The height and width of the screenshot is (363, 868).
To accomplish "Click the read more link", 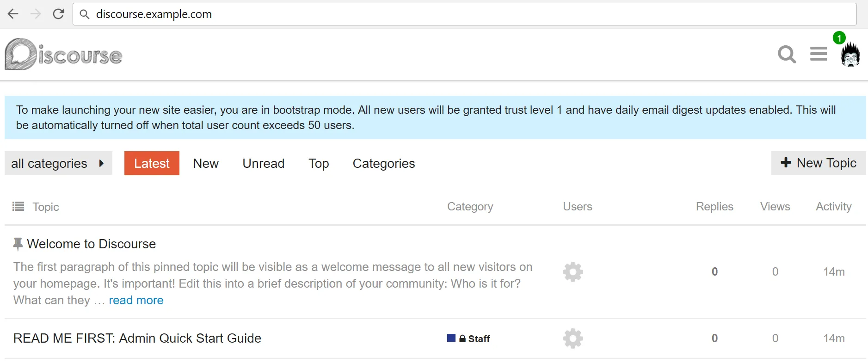I will (x=136, y=300).
